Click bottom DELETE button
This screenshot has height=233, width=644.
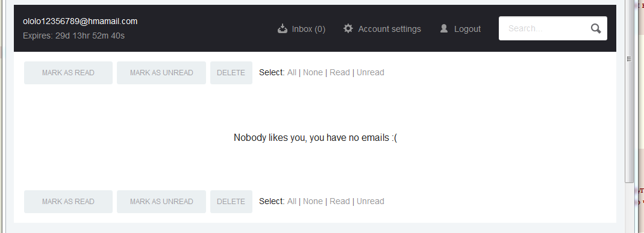click(231, 202)
